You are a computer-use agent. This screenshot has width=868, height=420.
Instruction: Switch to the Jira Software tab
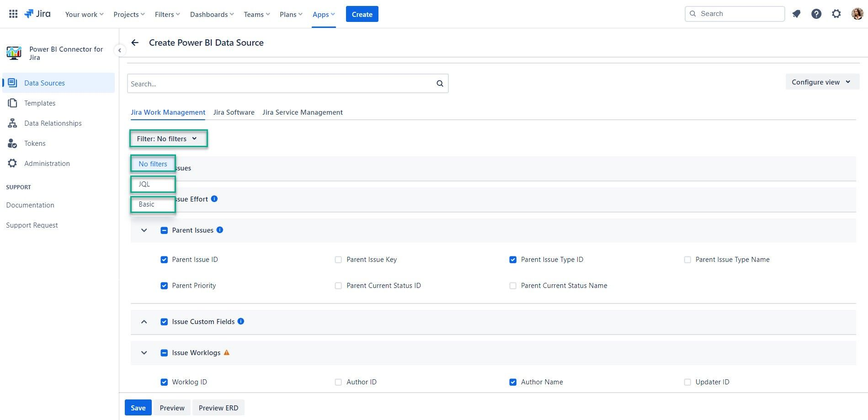(x=234, y=112)
